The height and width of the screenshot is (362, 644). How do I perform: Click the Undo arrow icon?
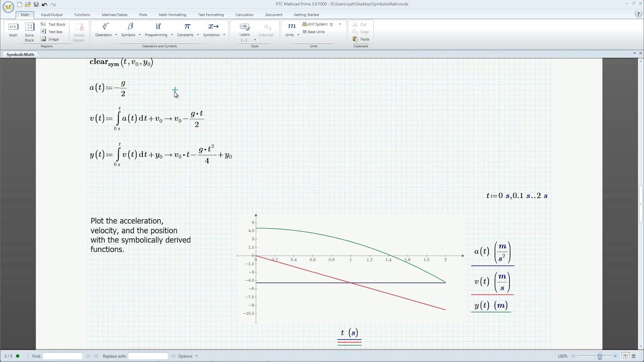point(44,5)
